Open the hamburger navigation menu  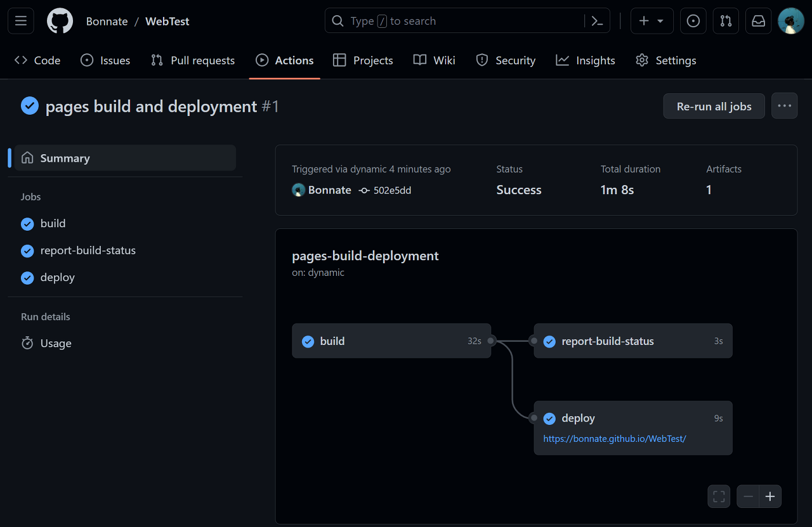pos(21,21)
